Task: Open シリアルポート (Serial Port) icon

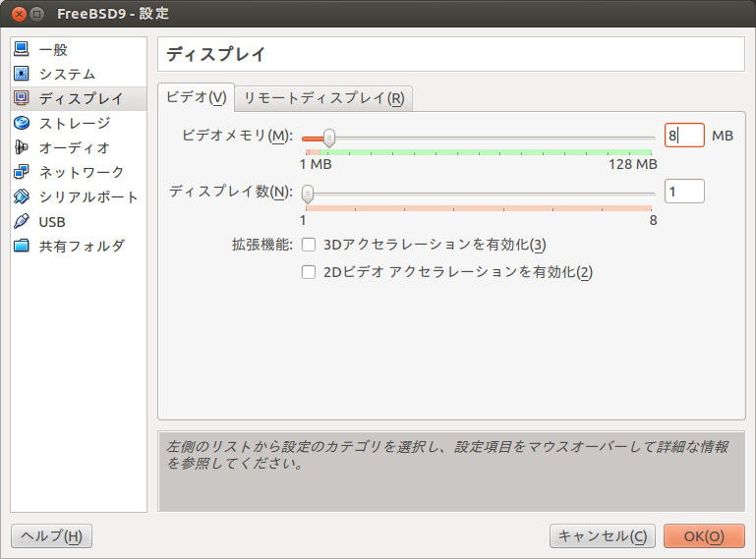Action: [22, 196]
